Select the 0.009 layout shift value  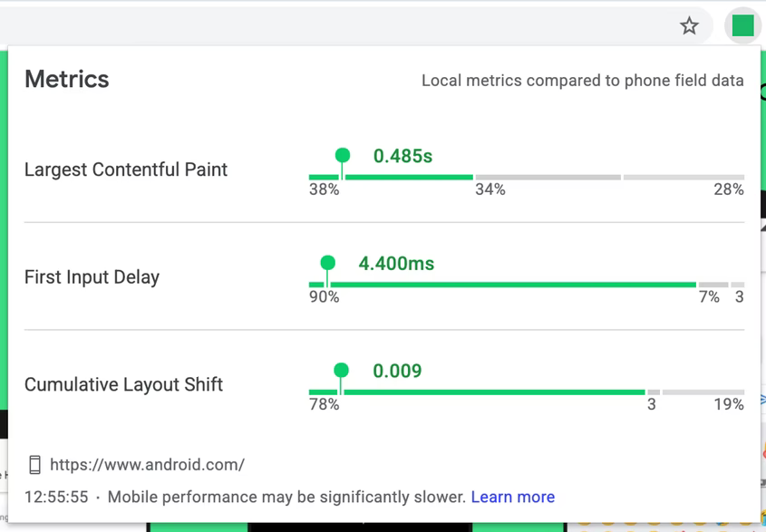(397, 371)
